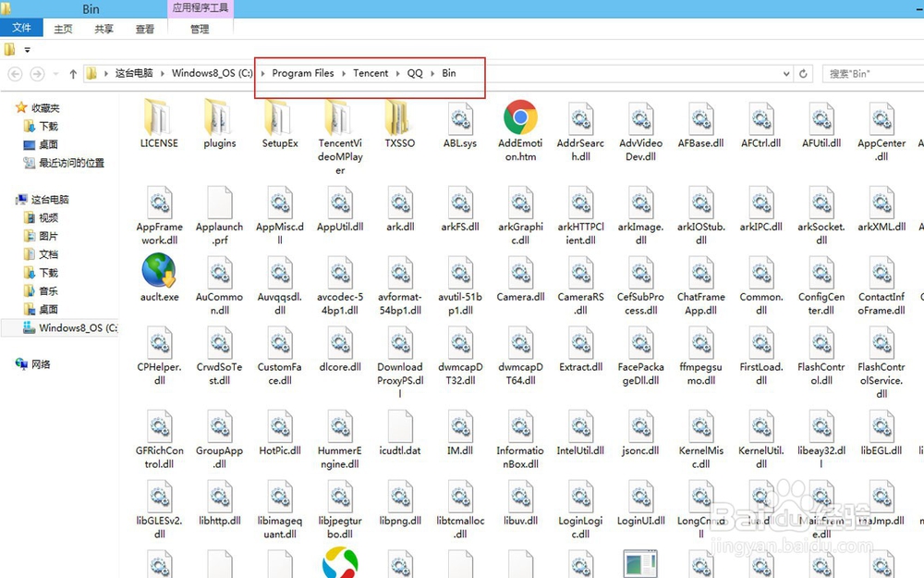The width and height of the screenshot is (924, 578).
Task: Open the 文件 ribbon tab
Action: pyautogui.click(x=21, y=28)
